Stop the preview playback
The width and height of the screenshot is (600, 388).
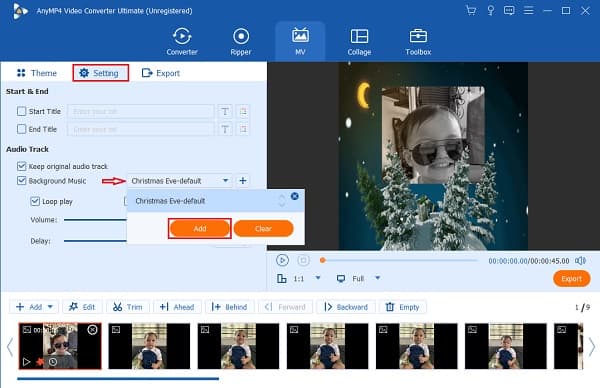pyautogui.click(x=303, y=260)
